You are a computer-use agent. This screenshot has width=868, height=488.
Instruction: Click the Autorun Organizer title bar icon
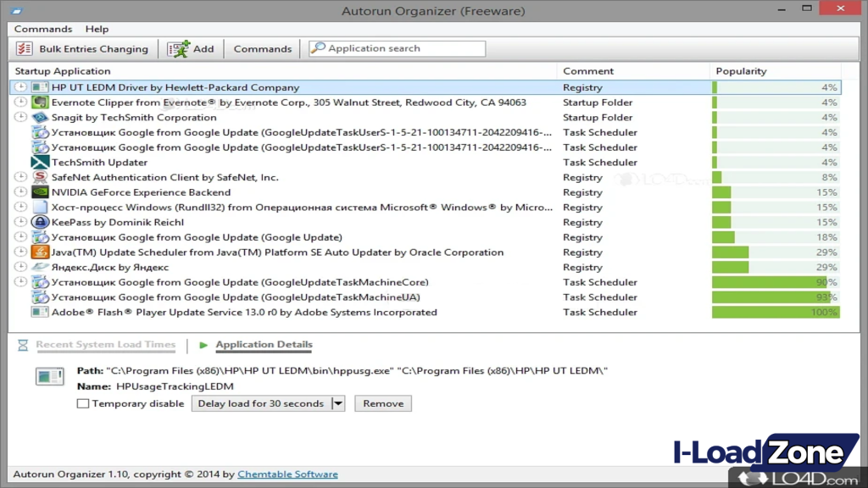(x=17, y=10)
